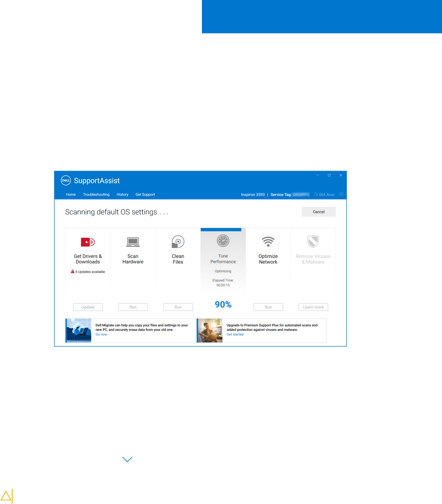The image size is (442, 504).
Task: Click the user profile icon beside DIA Arun
Action: (x=316, y=194)
